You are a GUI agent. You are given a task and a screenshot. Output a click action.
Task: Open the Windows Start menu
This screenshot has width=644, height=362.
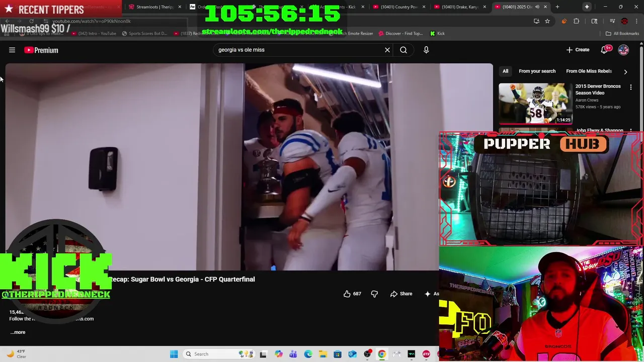[174, 354]
